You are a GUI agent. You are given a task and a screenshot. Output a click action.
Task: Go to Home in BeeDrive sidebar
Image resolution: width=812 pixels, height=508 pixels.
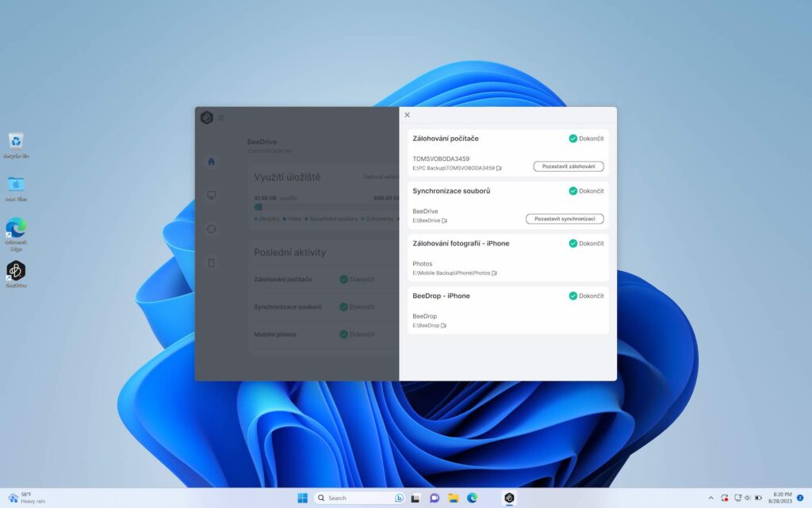point(211,162)
